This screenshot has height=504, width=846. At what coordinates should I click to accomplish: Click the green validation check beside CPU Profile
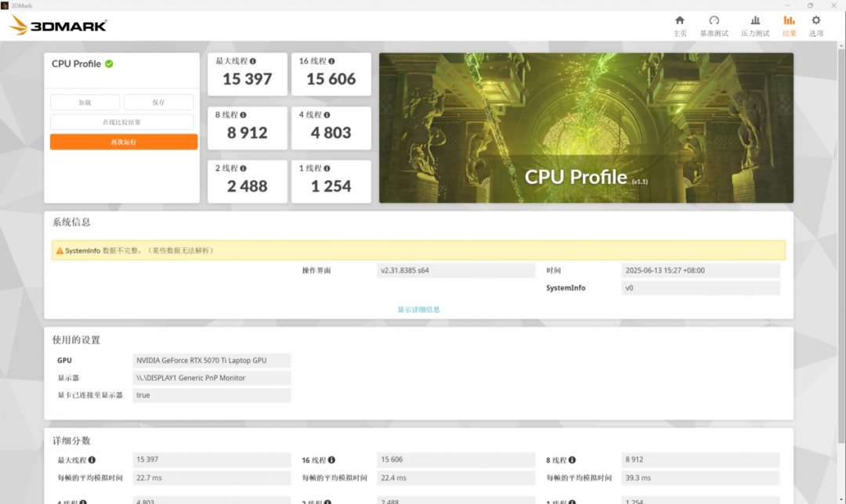click(x=109, y=63)
